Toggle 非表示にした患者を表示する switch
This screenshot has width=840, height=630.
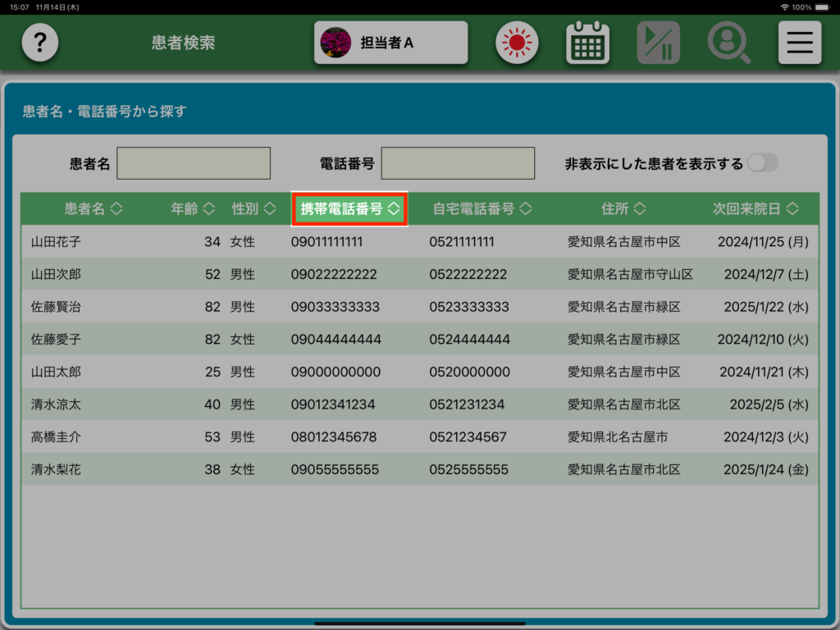[761, 163]
